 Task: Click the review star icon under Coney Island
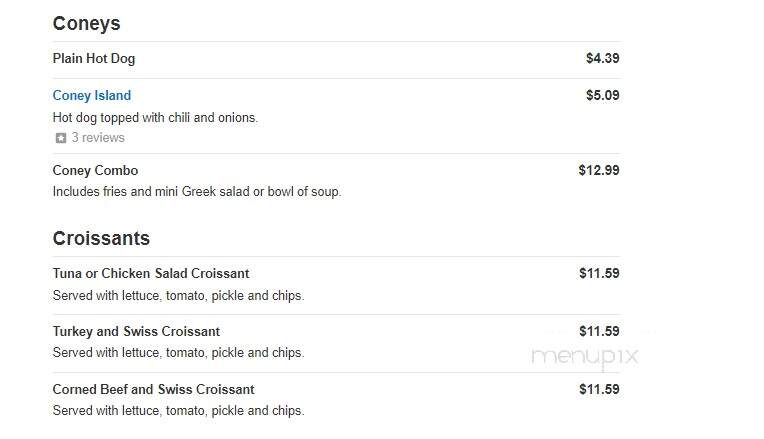[60, 138]
